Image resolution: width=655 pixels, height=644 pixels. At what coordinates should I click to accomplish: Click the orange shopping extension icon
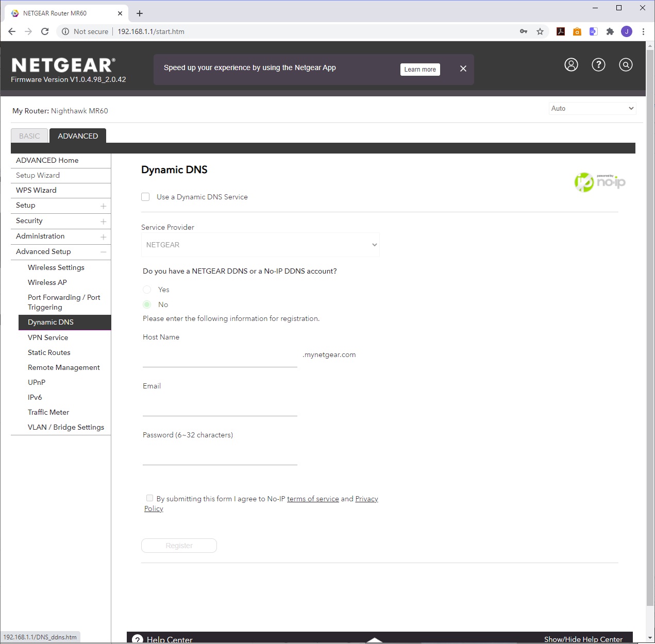(x=577, y=31)
